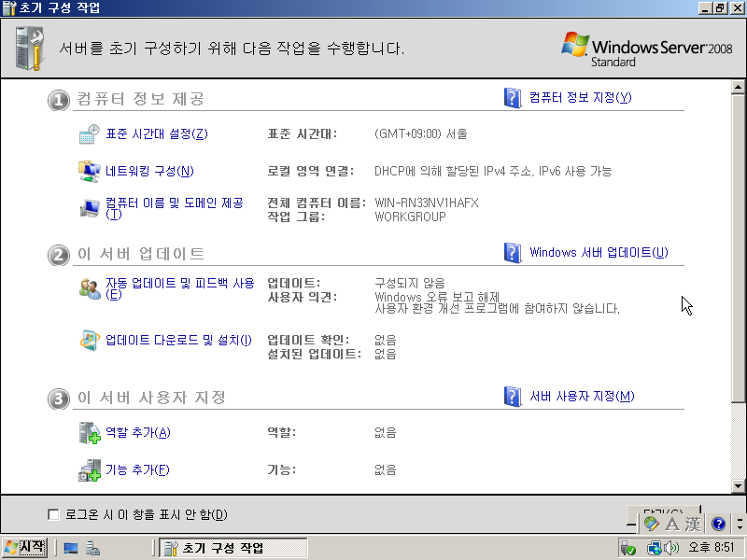Click the volume speaker tray icon
The height and width of the screenshot is (560, 747).
pyautogui.click(x=671, y=549)
